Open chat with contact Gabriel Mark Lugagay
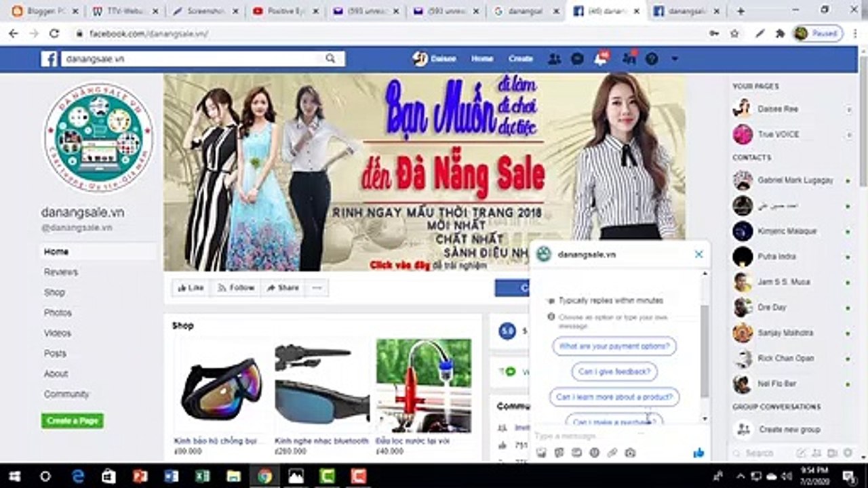This screenshot has width=868, height=488. click(791, 180)
